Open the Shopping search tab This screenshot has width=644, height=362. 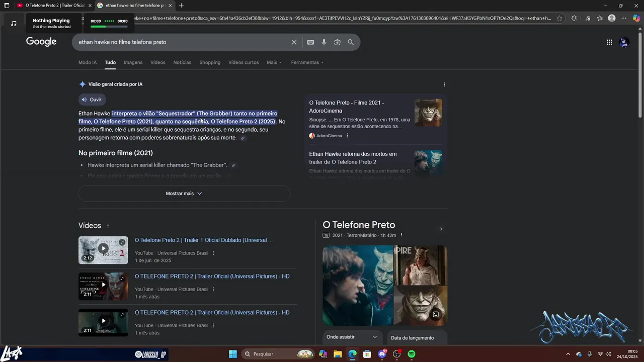click(210, 62)
